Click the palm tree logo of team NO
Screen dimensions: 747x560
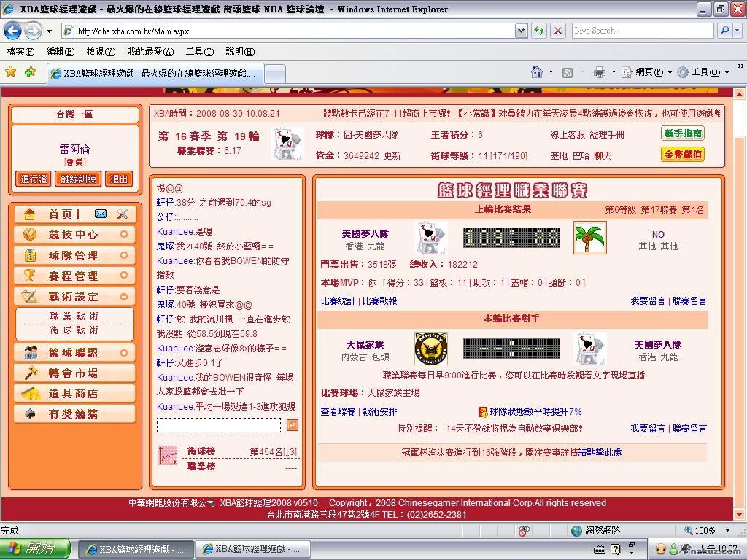tap(589, 238)
